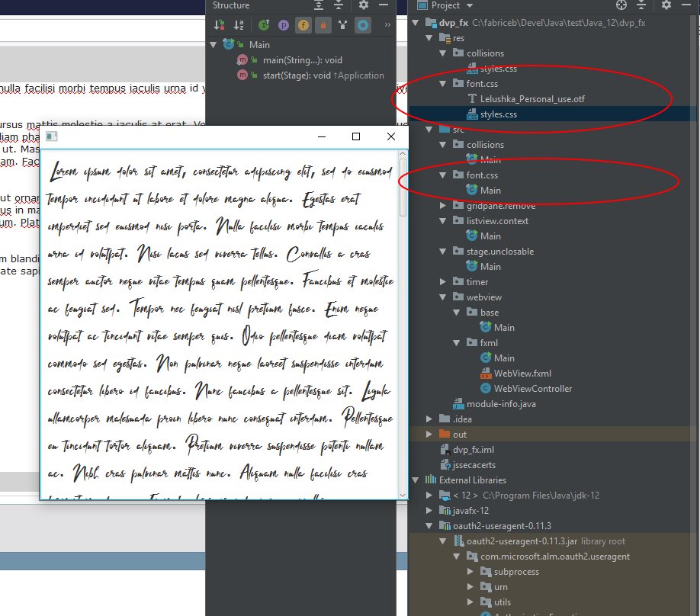Open Structure panel settings gear
This screenshot has width=700, height=616.
pyautogui.click(x=364, y=5)
